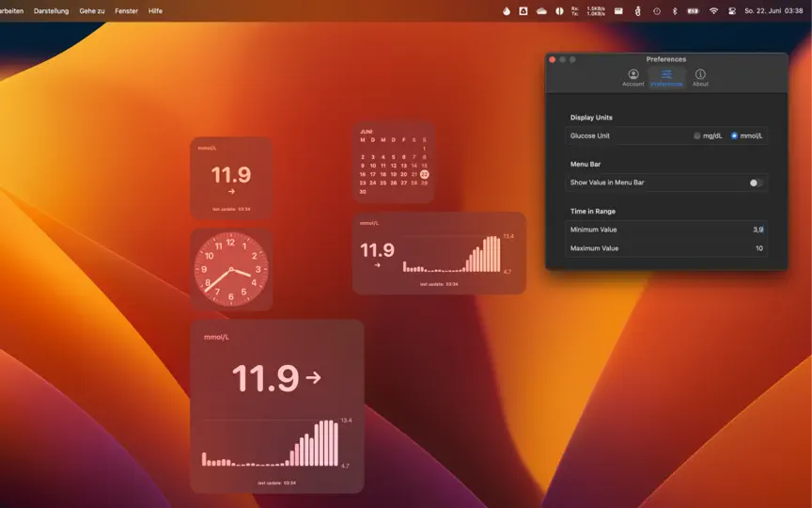
Task: Open the Fenster menu
Action: [126, 11]
